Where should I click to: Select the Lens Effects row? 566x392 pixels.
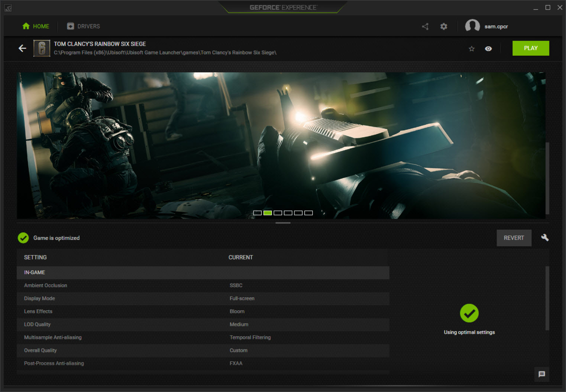point(203,311)
